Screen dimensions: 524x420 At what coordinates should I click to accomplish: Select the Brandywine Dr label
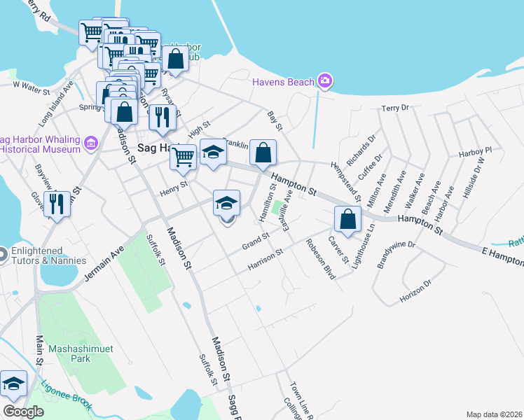(x=396, y=254)
